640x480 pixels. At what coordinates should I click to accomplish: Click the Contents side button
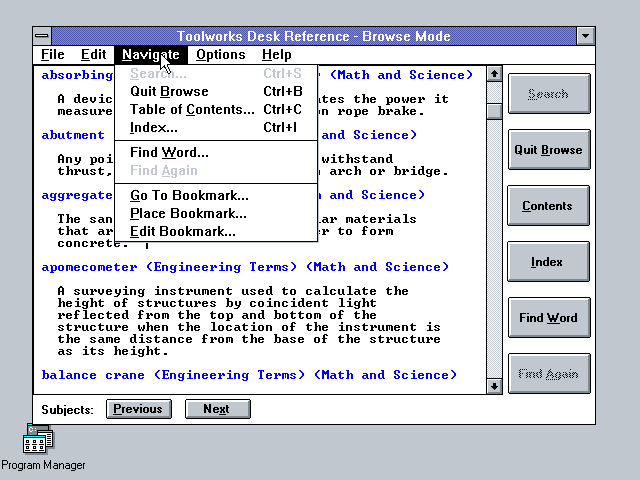[x=549, y=206]
